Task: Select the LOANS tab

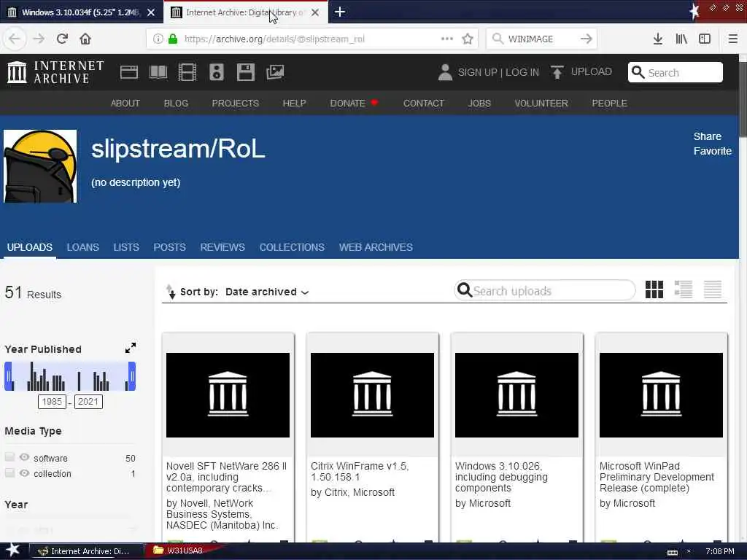Action: point(83,247)
